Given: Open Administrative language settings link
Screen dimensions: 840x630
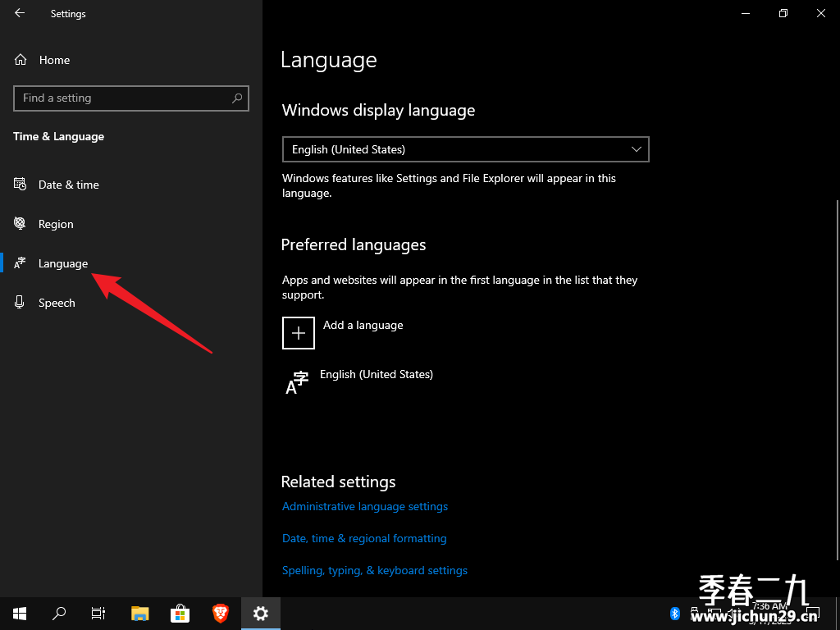Looking at the screenshot, I should [x=365, y=506].
